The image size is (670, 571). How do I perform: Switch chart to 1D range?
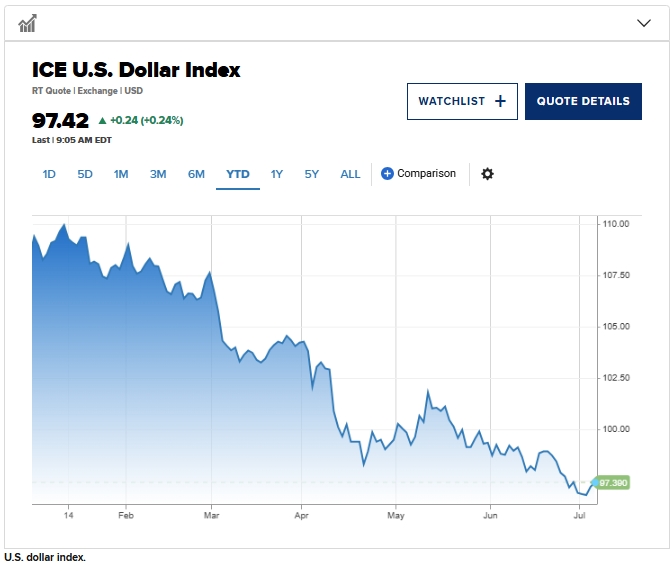(x=49, y=174)
